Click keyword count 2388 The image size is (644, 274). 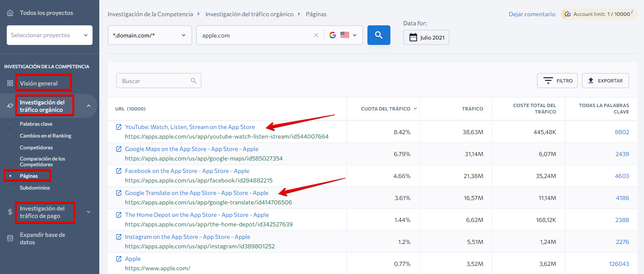click(x=622, y=220)
